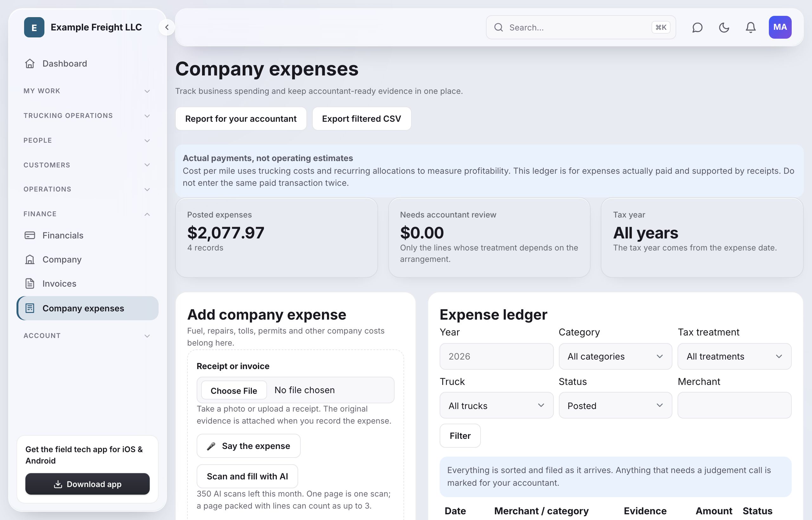The height and width of the screenshot is (520, 812).
Task: Expand the People section
Action: click(x=87, y=140)
